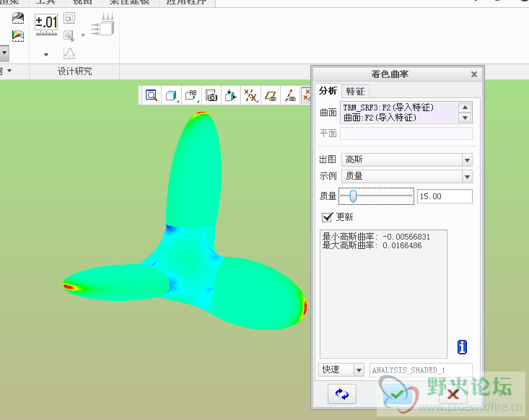529x420 pixels.
Task: Click the optimization target ribbon icon
Action: 69,36
